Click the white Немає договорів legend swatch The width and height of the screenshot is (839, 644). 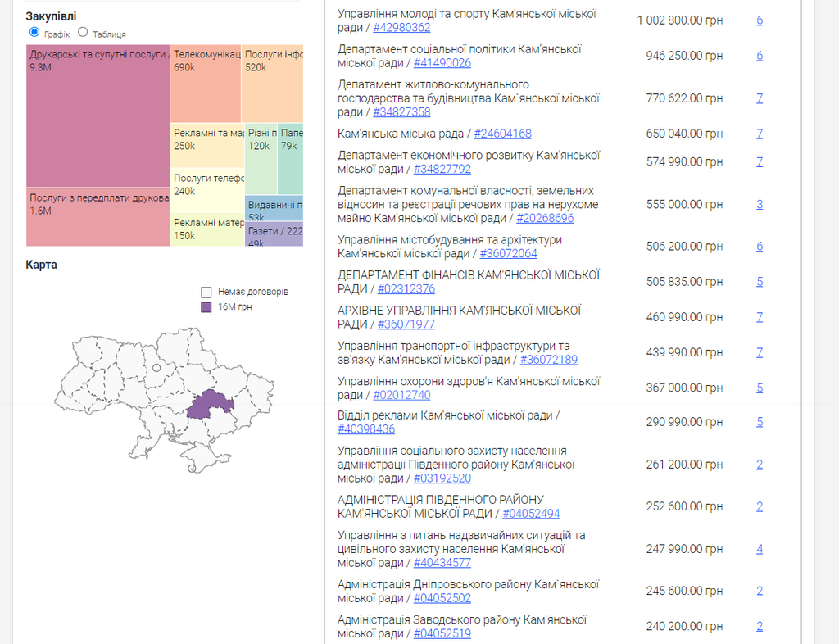(206, 292)
